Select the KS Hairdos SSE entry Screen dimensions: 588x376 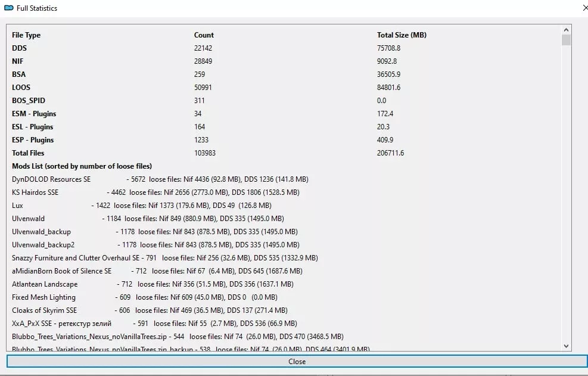click(155, 192)
